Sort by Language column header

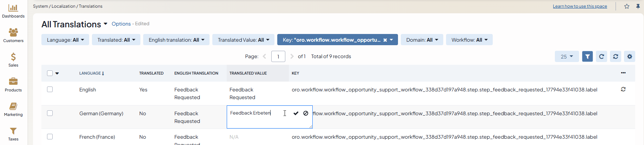91,73
